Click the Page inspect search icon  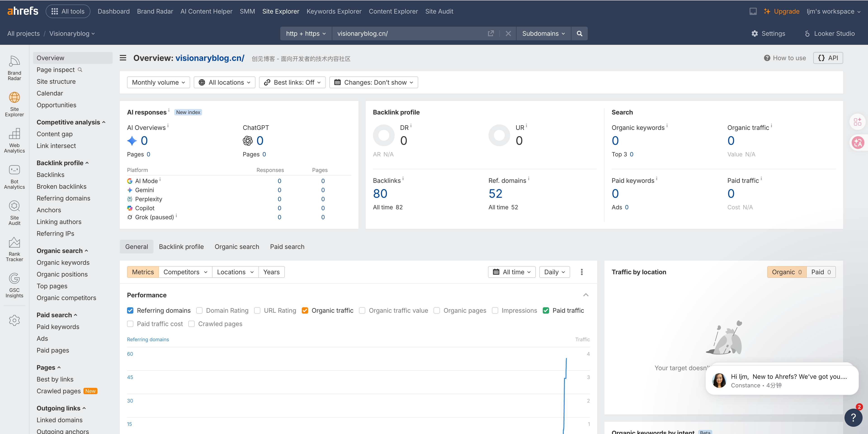pos(80,70)
